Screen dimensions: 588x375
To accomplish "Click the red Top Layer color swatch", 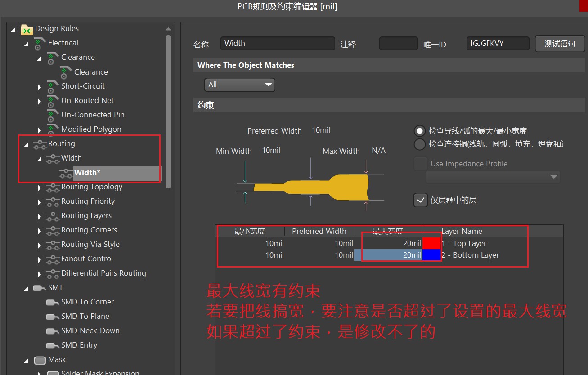I will pyautogui.click(x=431, y=243).
